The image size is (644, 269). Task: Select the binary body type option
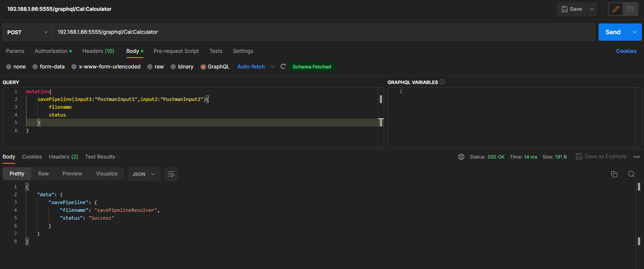(x=173, y=67)
